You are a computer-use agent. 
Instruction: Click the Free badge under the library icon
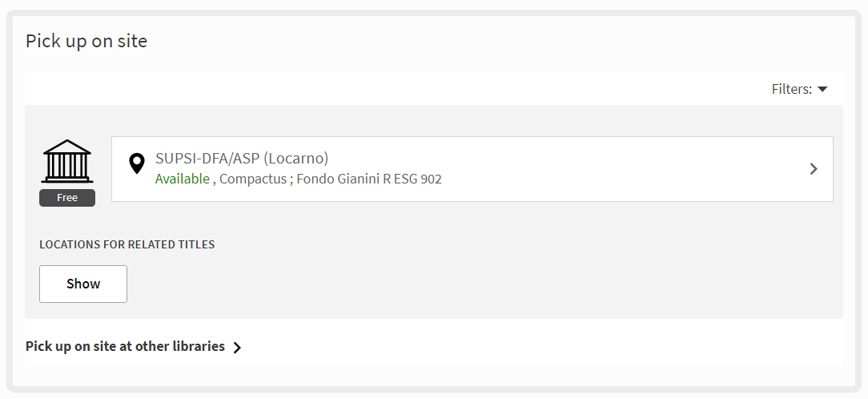(x=67, y=198)
